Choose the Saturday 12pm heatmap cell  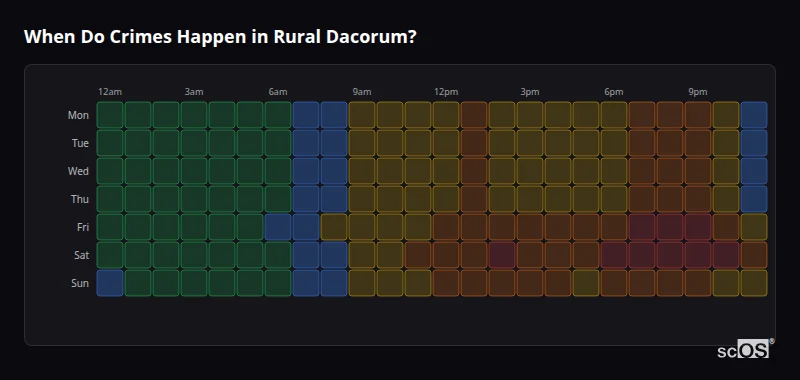pos(446,255)
